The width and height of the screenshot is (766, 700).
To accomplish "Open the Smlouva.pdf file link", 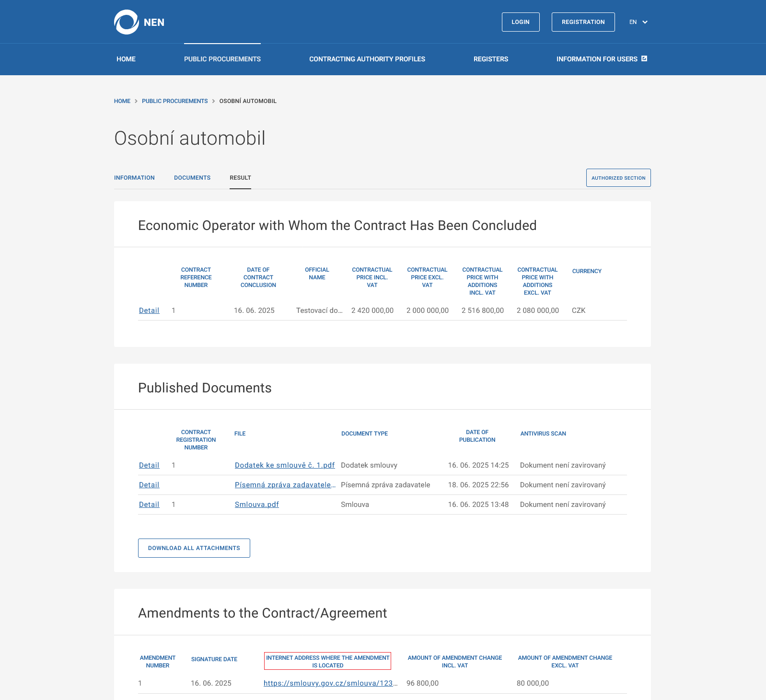I will (256, 505).
